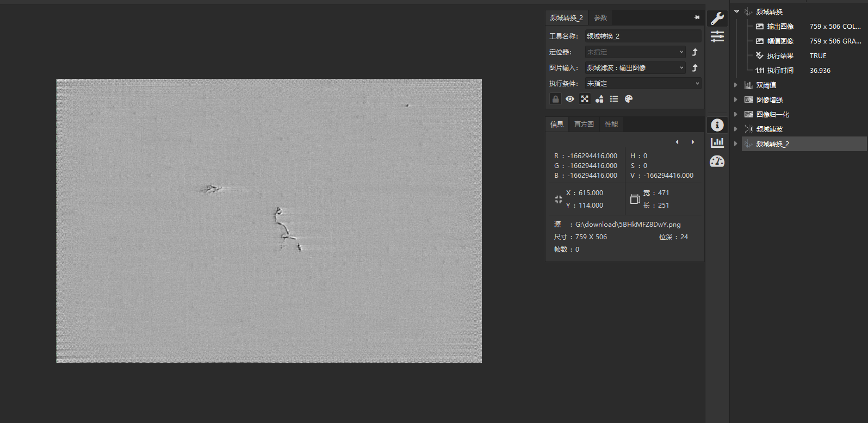Viewport: 868px width, 423px height.
Task: Expand the 双阈值 tree node
Action: click(x=736, y=85)
